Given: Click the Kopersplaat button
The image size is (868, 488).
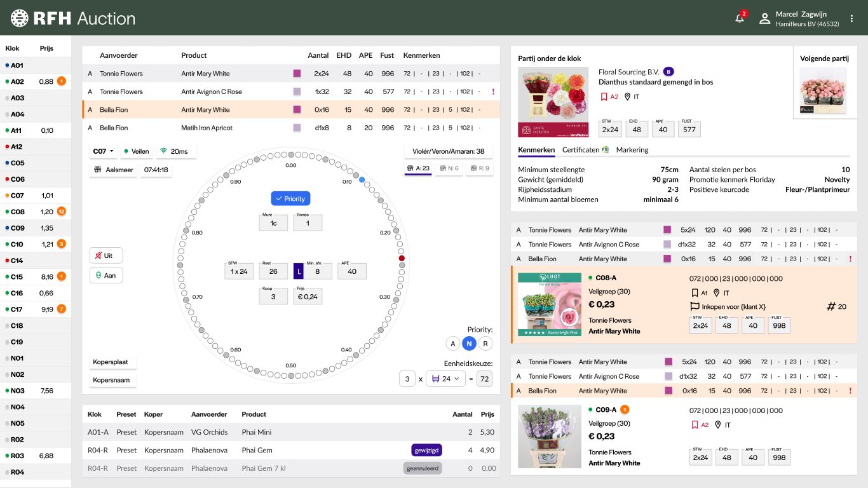Looking at the screenshot, I should [111, 362].
